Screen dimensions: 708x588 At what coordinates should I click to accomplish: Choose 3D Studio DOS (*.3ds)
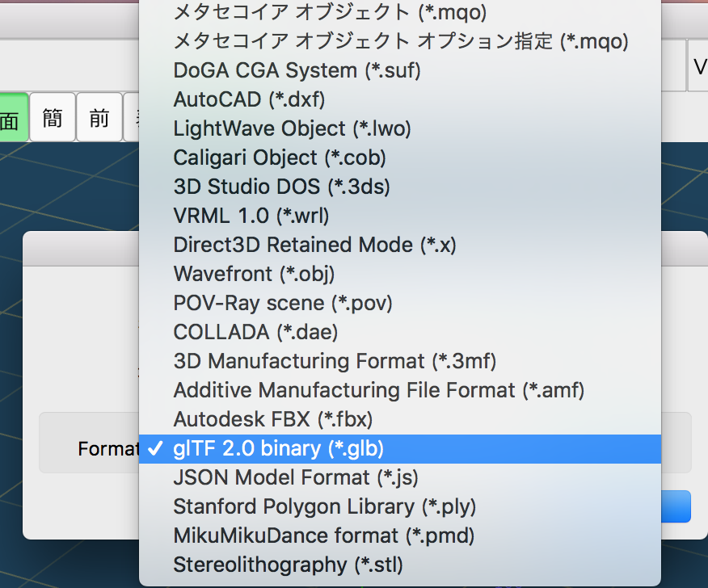[x=400, y=187]
